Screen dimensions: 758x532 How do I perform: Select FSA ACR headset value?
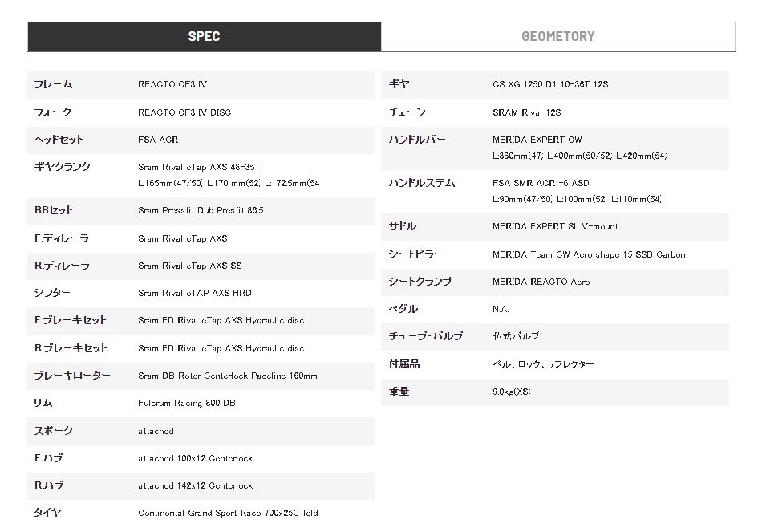[x=158, y=140]
